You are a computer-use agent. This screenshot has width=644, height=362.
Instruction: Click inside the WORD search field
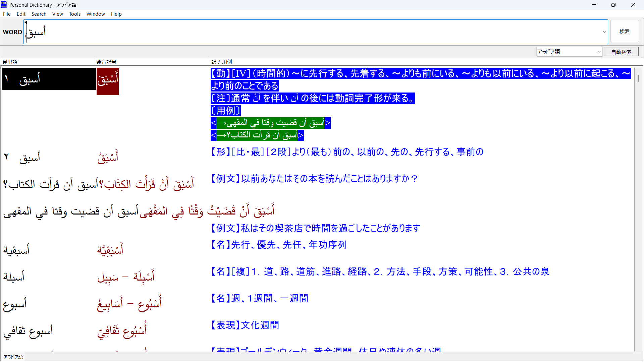pos(302,32)
